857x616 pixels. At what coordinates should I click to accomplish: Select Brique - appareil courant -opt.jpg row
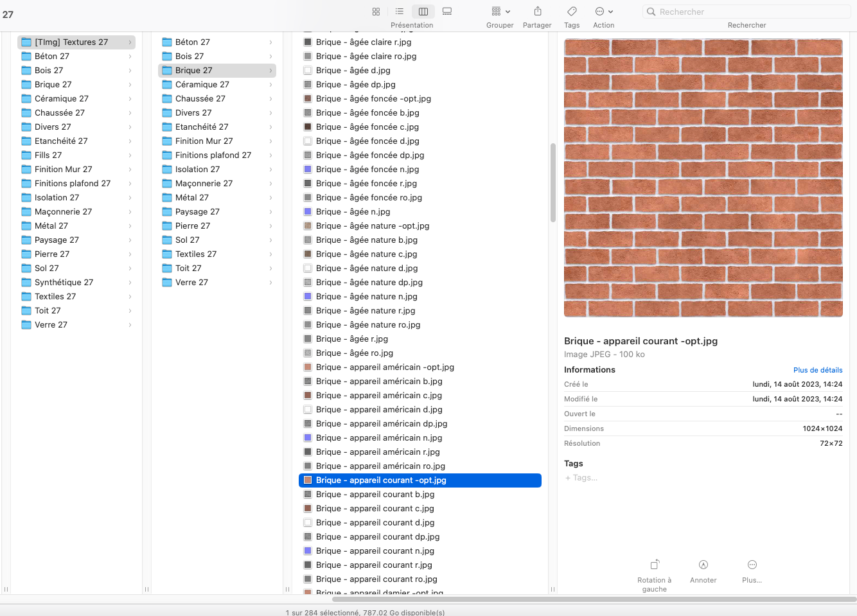[420, 480]
